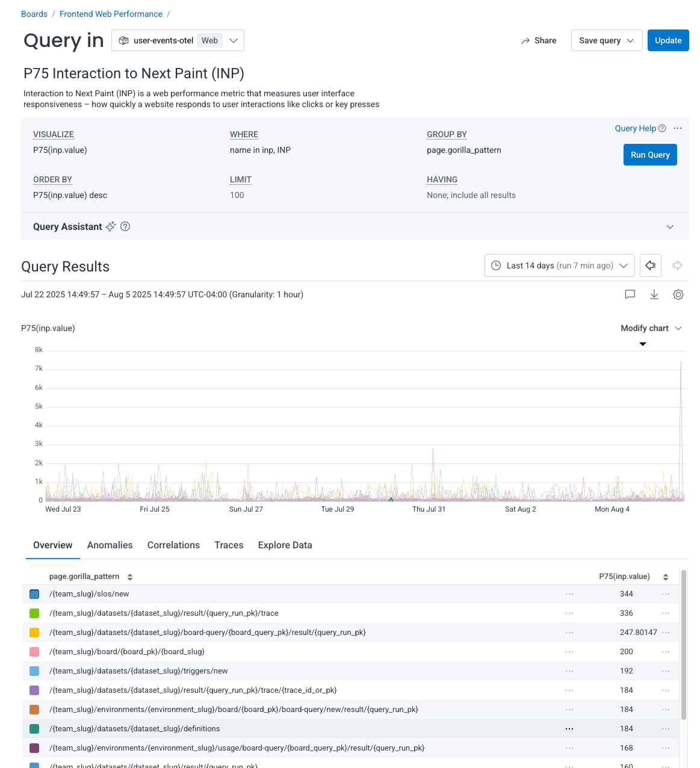Expand the Modify chart options
The height and width of the screenshot is (768, 700).
coord(651,328)
